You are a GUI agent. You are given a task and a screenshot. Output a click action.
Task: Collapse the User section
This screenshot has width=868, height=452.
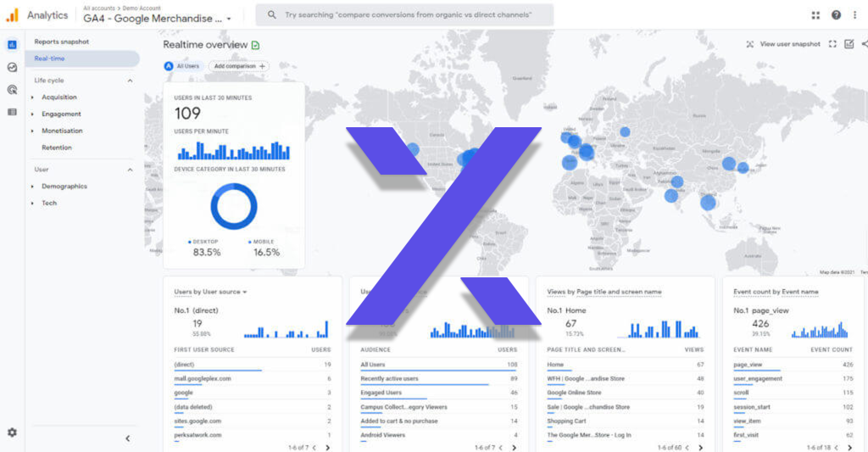click(x=130, y=170)
